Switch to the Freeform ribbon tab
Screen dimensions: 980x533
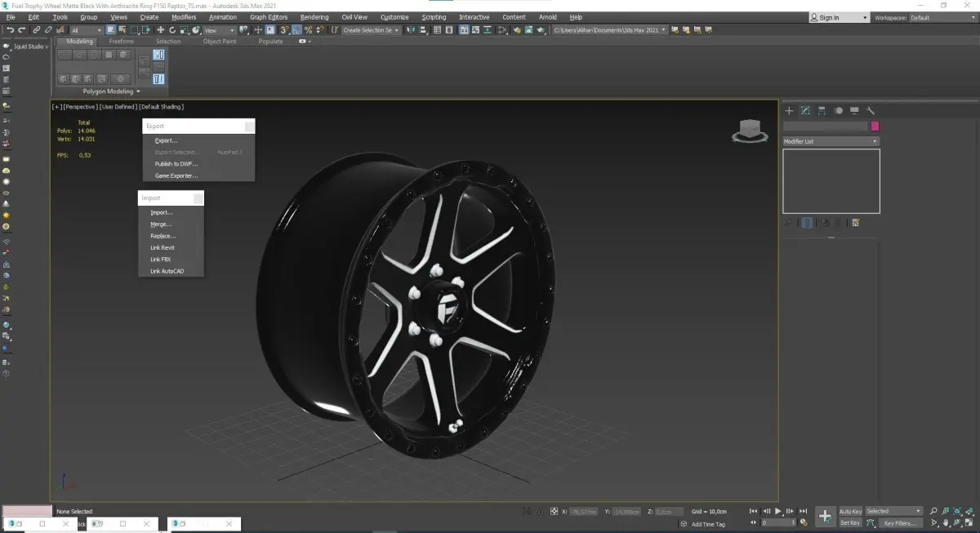click(122, 42)
